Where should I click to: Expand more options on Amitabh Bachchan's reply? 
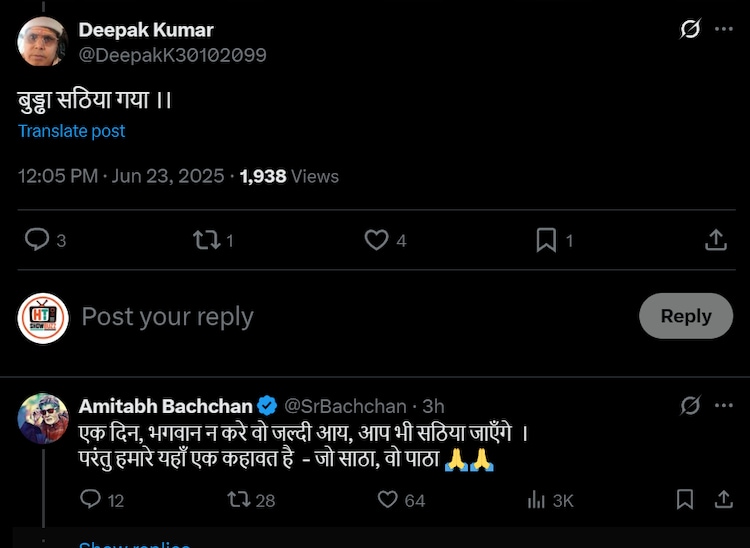pos(724,405)
